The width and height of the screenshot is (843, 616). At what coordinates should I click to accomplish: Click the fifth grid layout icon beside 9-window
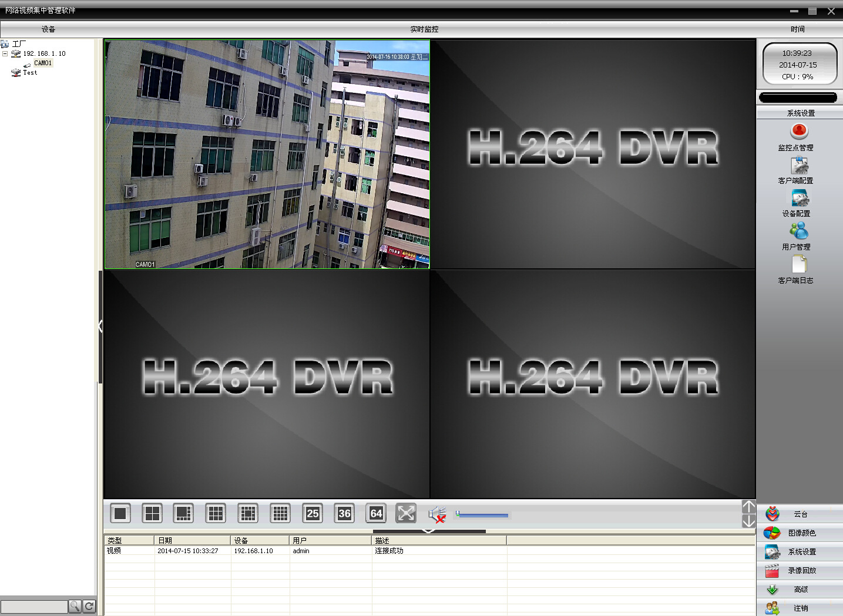coord(248,514)
